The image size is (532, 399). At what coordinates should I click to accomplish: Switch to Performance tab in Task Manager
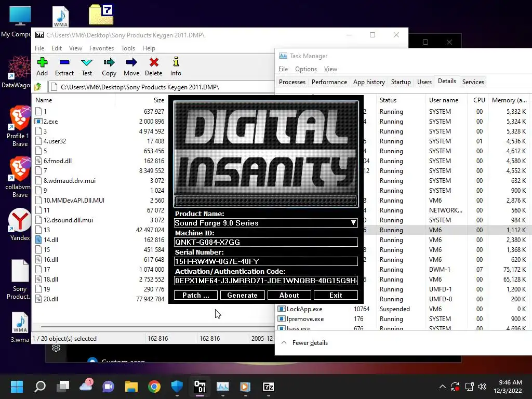point(329,82)
